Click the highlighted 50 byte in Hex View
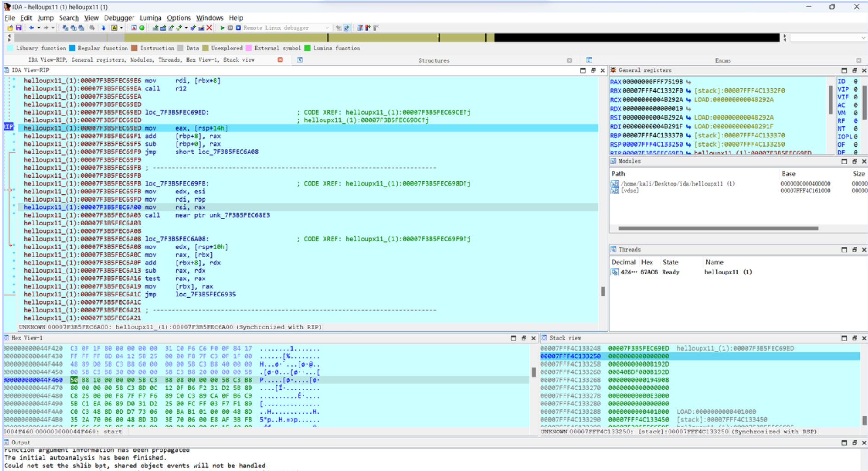The height and width of the screenshot is (471, 868). (x=74, y=380)
